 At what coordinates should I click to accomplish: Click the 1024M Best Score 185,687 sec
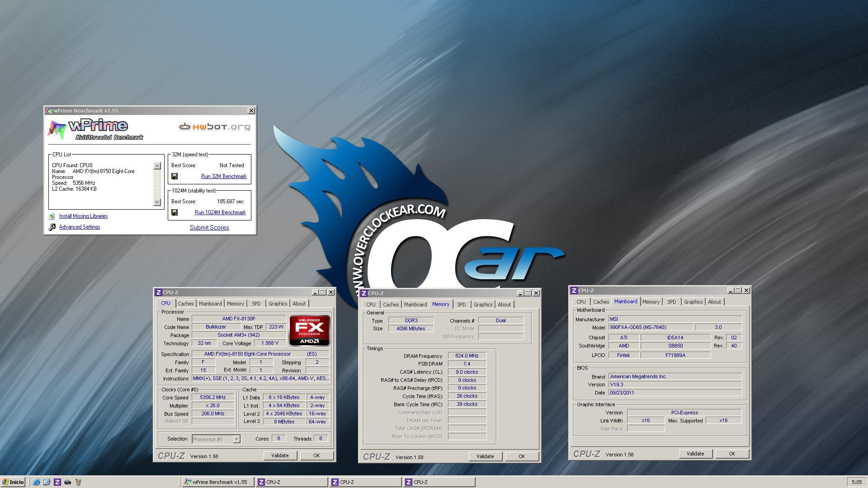pyautogui.click(x=230, y=202)
